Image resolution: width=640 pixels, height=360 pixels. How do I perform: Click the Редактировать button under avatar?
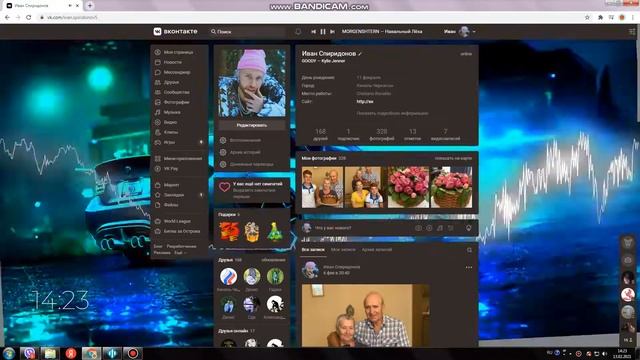(252, 125)
